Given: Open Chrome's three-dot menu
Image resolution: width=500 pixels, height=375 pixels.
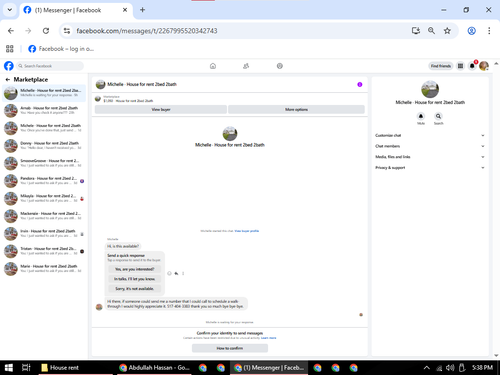Looking at the screenshot, I should point(489,31).
